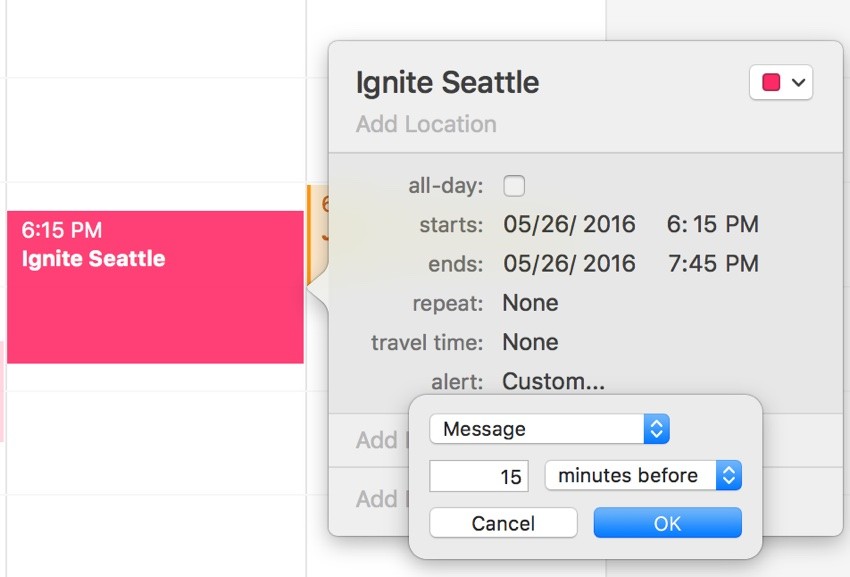Select the end time 7:45 PM
This screenshot has width=850, height=577.
point(713,264)
